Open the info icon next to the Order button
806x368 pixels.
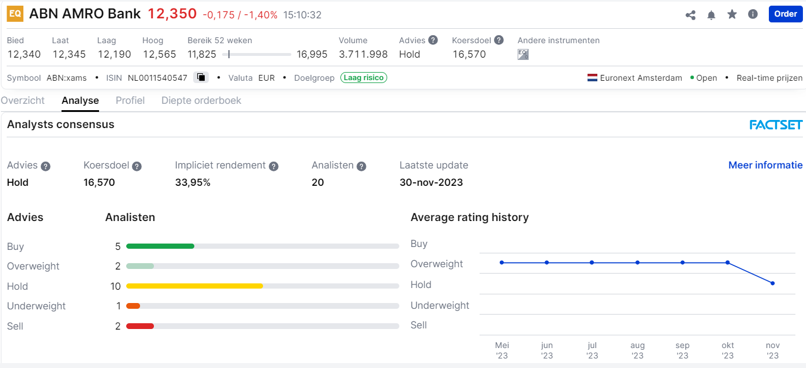pos(753,14)
